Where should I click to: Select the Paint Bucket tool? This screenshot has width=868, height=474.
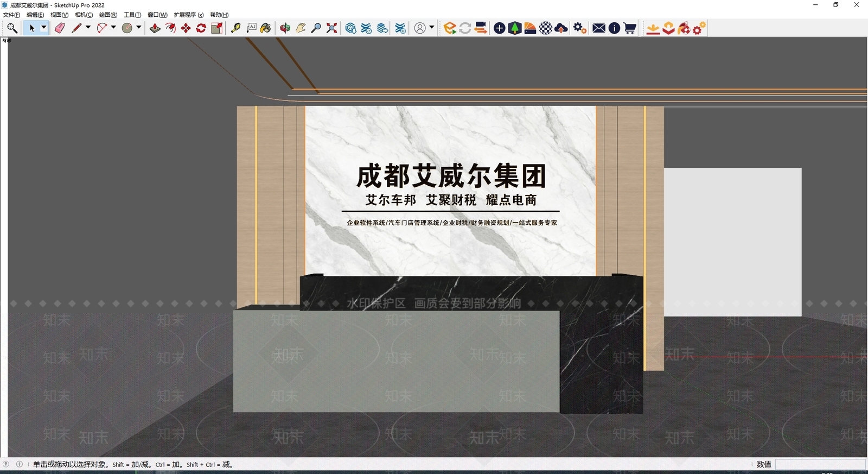[266, 28]
